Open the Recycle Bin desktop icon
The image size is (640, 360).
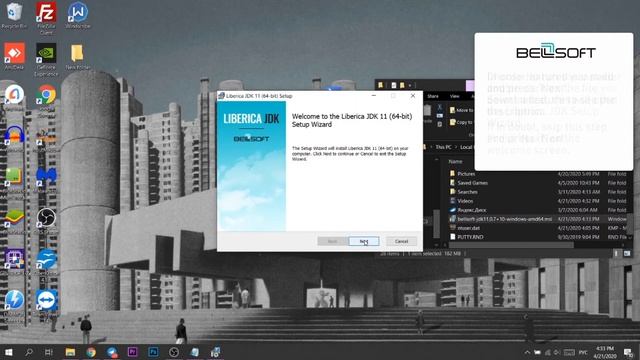pyautogui.click(x=14, y=16)
